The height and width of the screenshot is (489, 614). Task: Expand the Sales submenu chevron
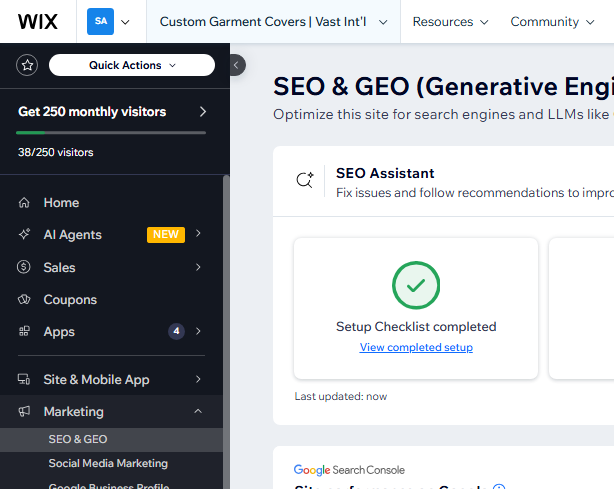click(x=198, y=267)
